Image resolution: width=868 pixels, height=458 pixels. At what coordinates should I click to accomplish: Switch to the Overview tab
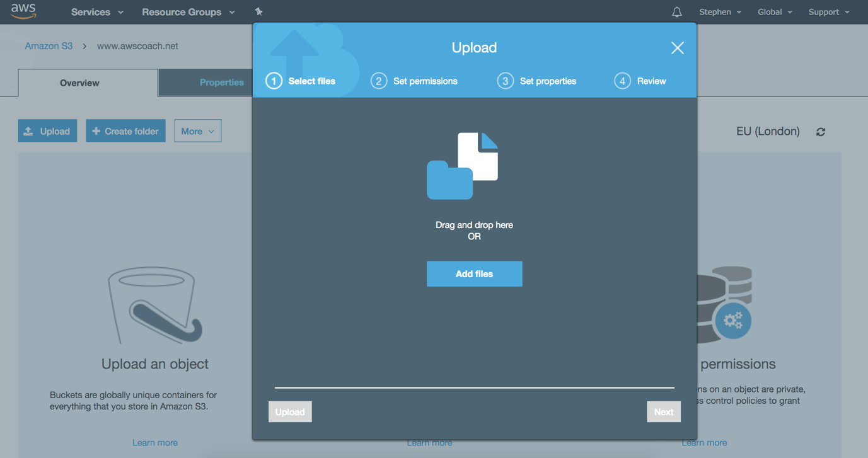(88, 83)
